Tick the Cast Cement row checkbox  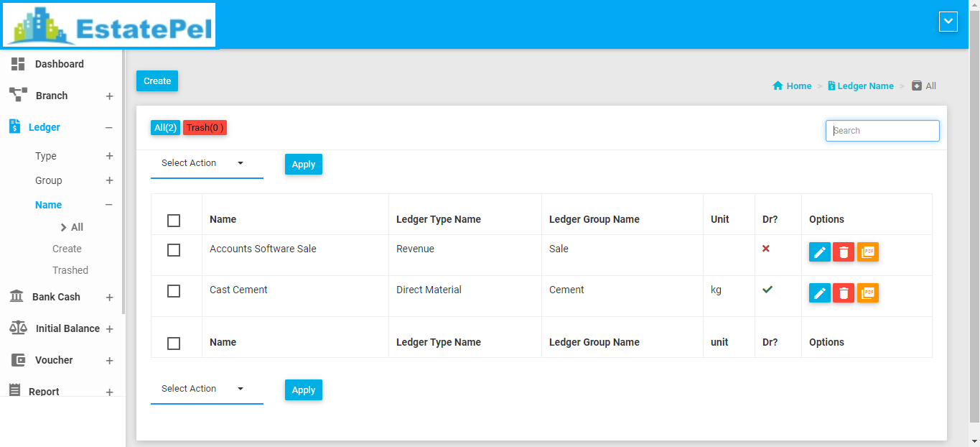[x=174, y=291]
